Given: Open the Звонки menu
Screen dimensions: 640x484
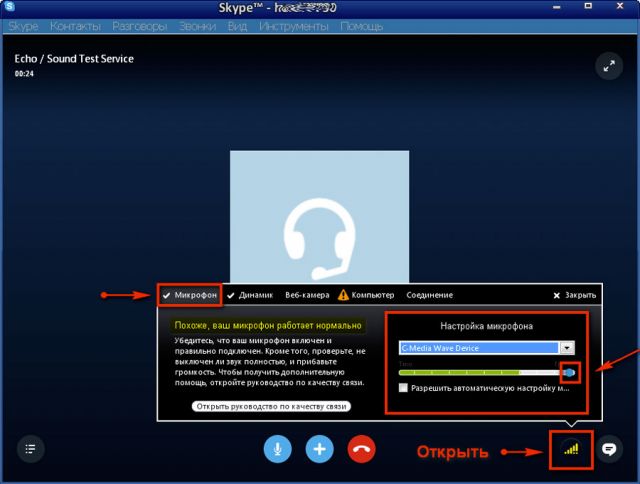Looking at the screenshot, I should (x=198, y=26).
